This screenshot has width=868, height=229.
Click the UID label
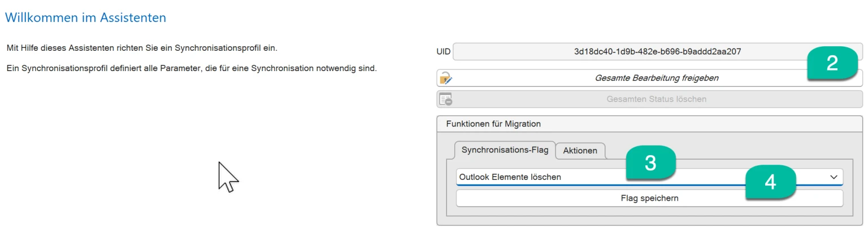[x=443, y=51]
